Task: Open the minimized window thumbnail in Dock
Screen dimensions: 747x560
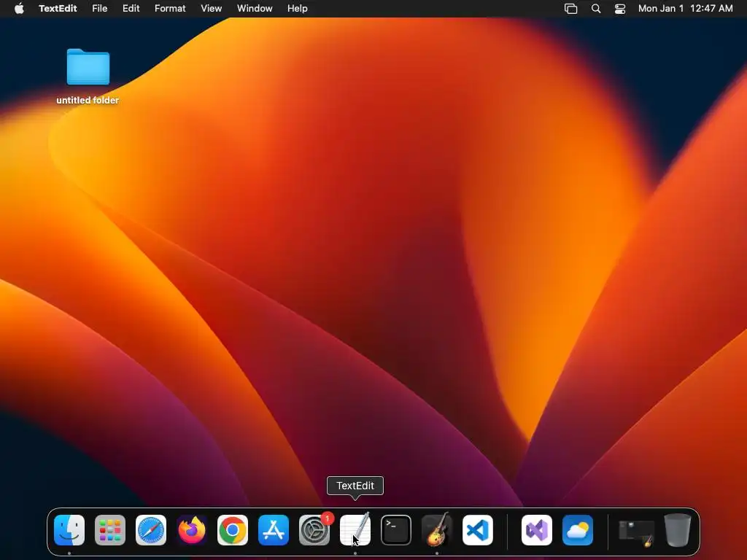Action: (636, 532)
